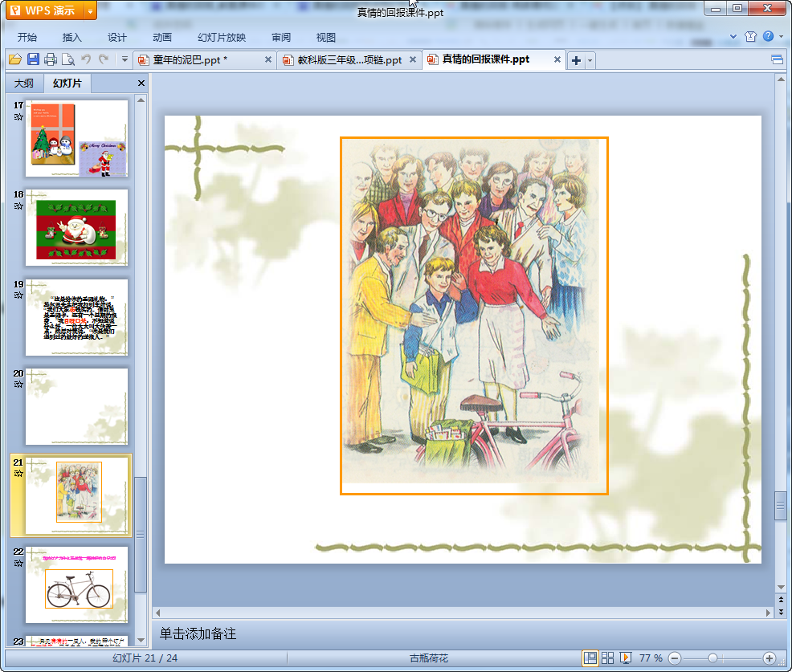Viewport: 792px width, 672px height.
Task: Click the WPS 演示 logo button
Action: pos(45,10)
